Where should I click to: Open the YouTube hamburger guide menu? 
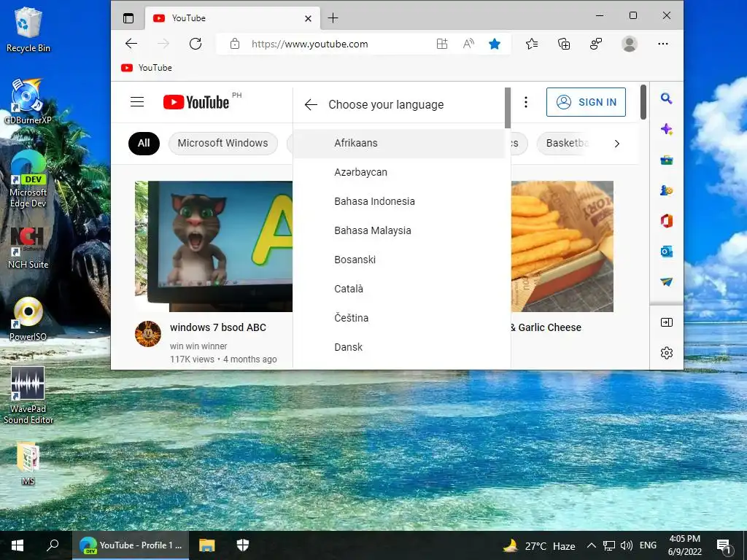[x=137, y=102]
